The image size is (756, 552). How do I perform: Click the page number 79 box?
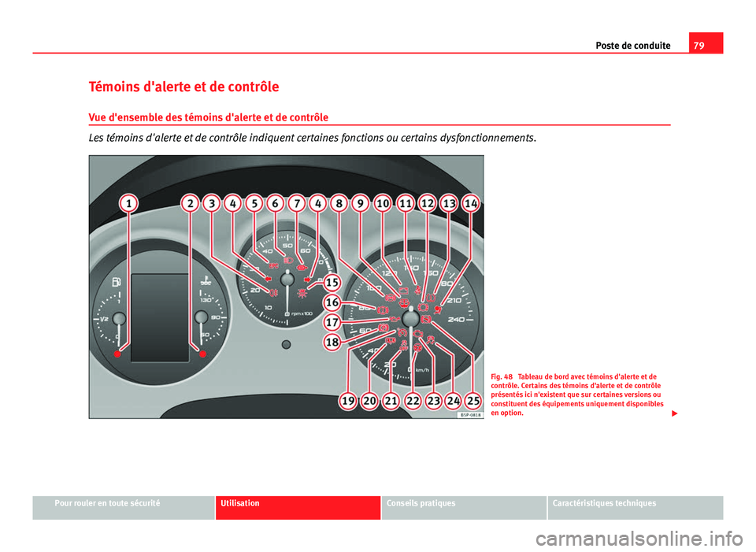pyautogui.click(x=706, y=43)
